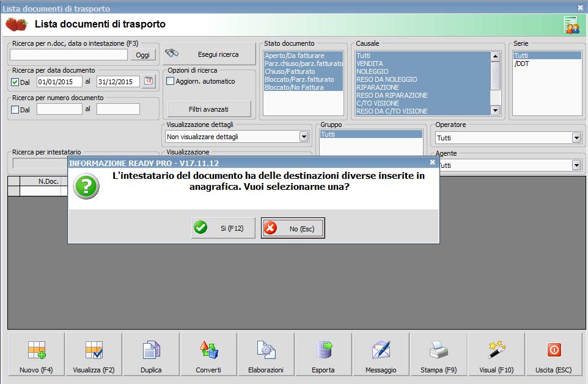Select Chiuso/Fatturato status

pos(303,71)
